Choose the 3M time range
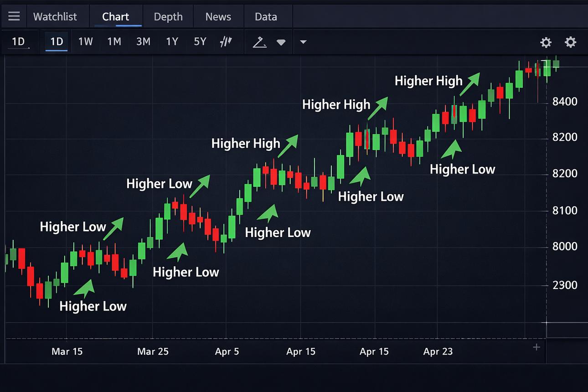This screenshot has width=588, height=392. click(143, 42)
